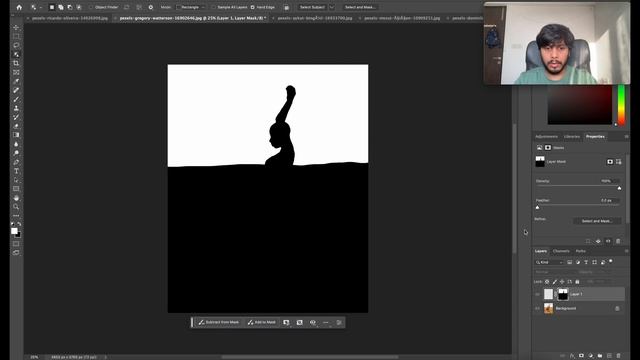Viewport: 640px width, 360px height.
Task: Add layer style fx icon in Layers footer
Action: tap(572, 356)
